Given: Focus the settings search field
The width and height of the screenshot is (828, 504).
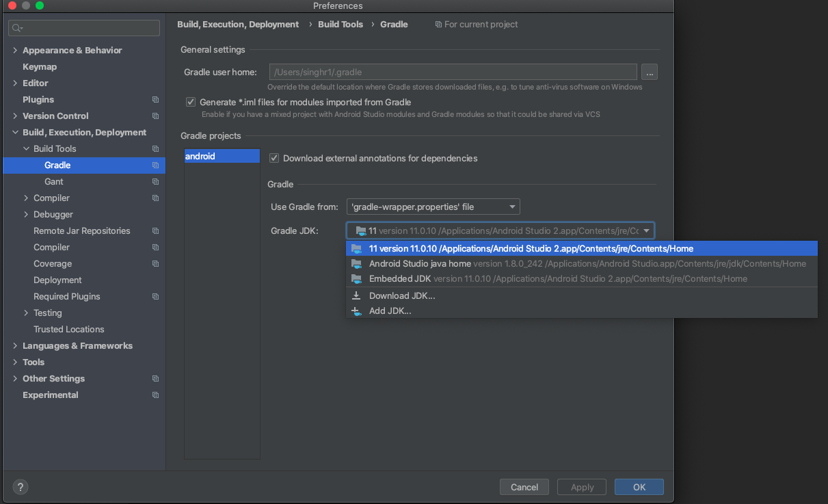Looking at the screenshot, I should 84,28.
